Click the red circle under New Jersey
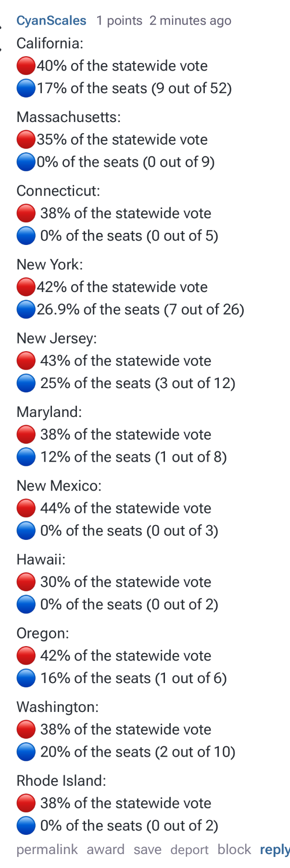 click(x=26, y=361)
